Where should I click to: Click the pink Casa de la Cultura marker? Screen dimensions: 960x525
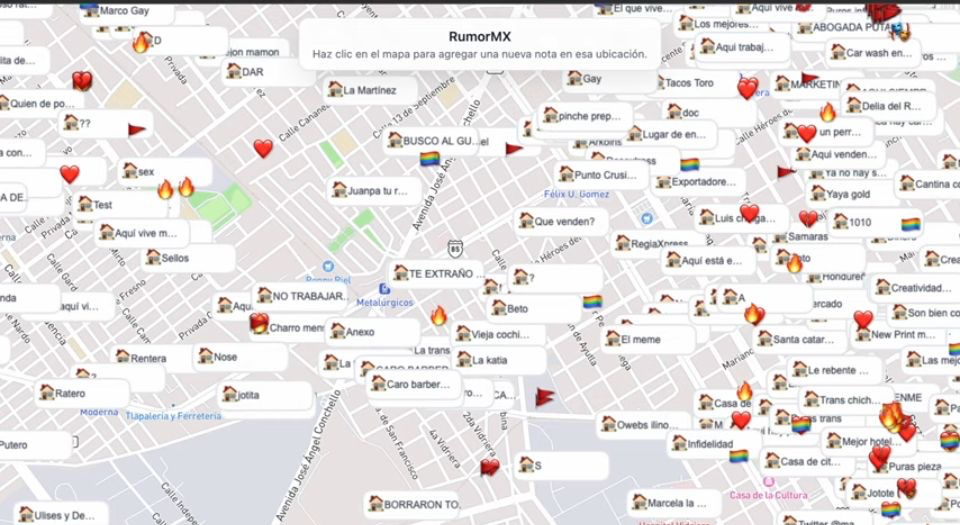coord(768,482)
